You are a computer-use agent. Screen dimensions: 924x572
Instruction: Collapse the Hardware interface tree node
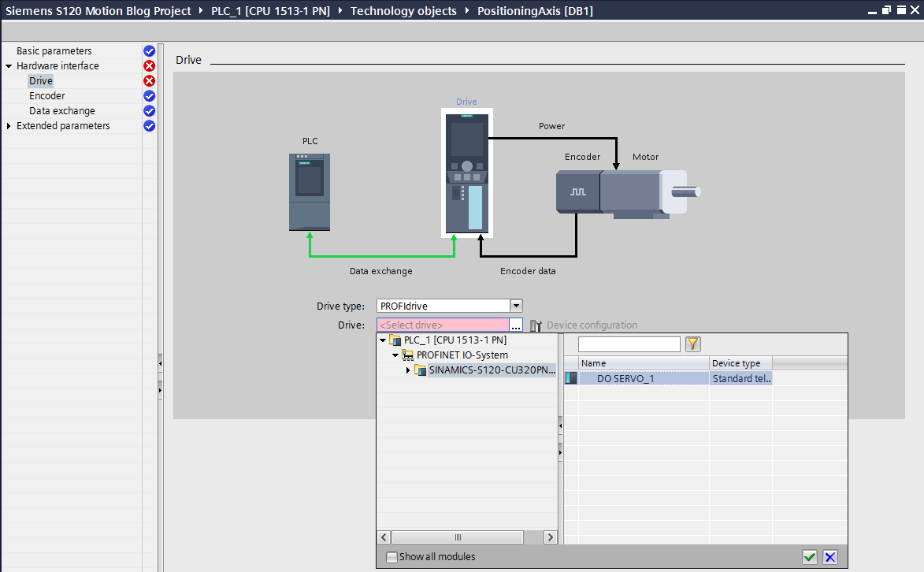pyautogui.click(x=9, y=66)
